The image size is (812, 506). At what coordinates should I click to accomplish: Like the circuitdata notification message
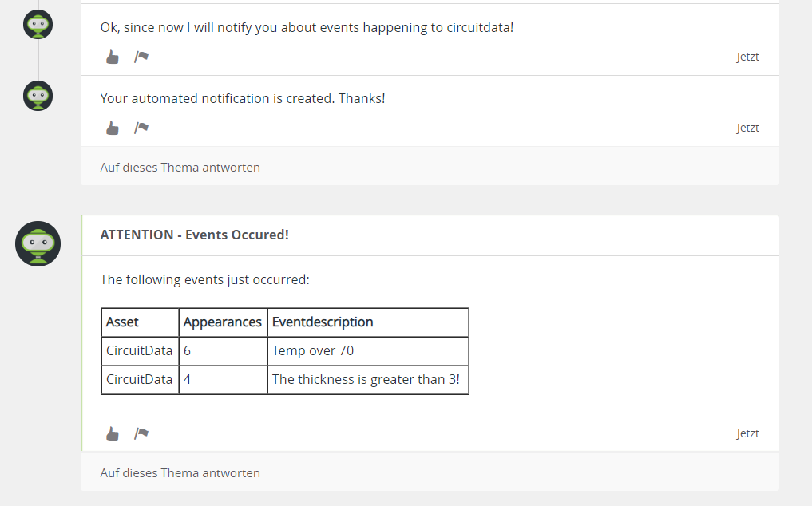pyautogui.click(x=113, y=57)
